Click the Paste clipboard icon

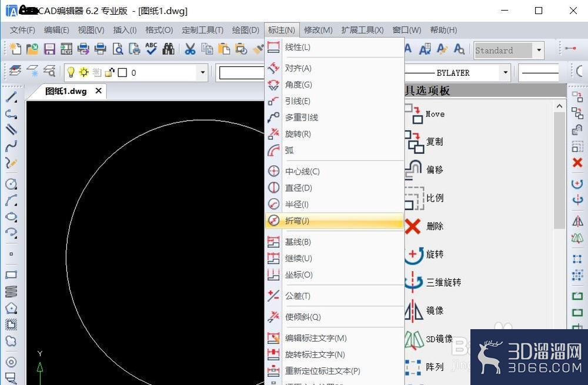[224, 49]
